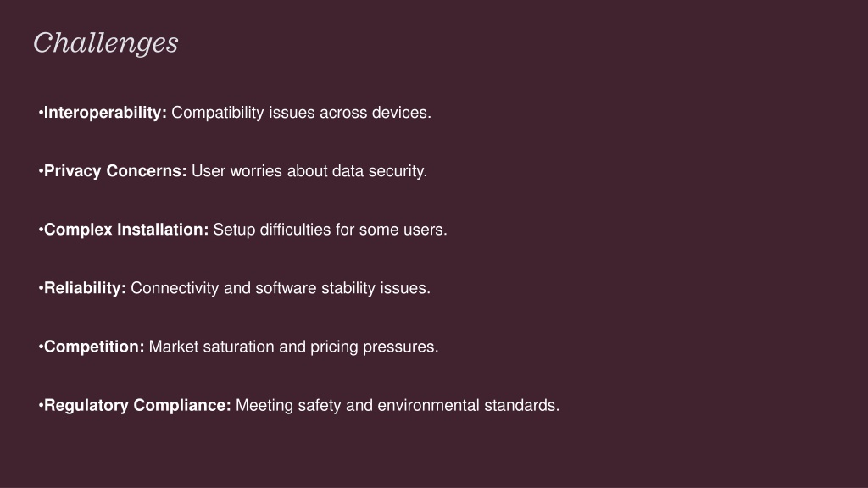Click the bullet before Reliability

41,288
